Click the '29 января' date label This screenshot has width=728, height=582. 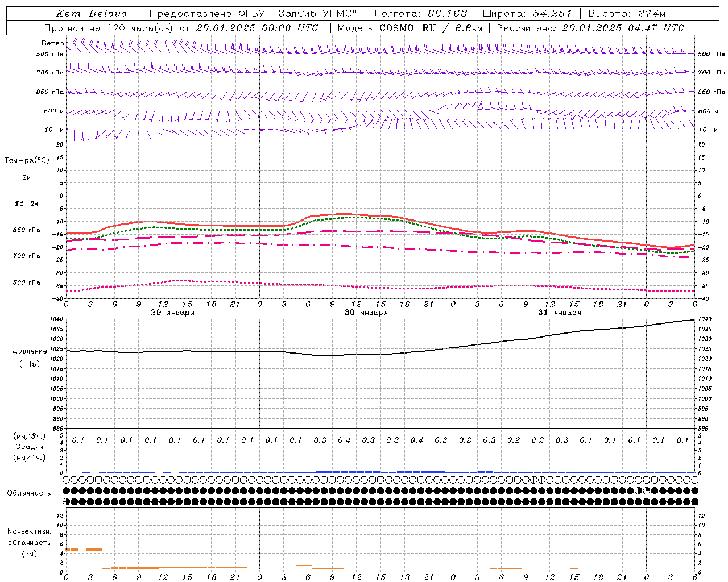pos(173,313)
